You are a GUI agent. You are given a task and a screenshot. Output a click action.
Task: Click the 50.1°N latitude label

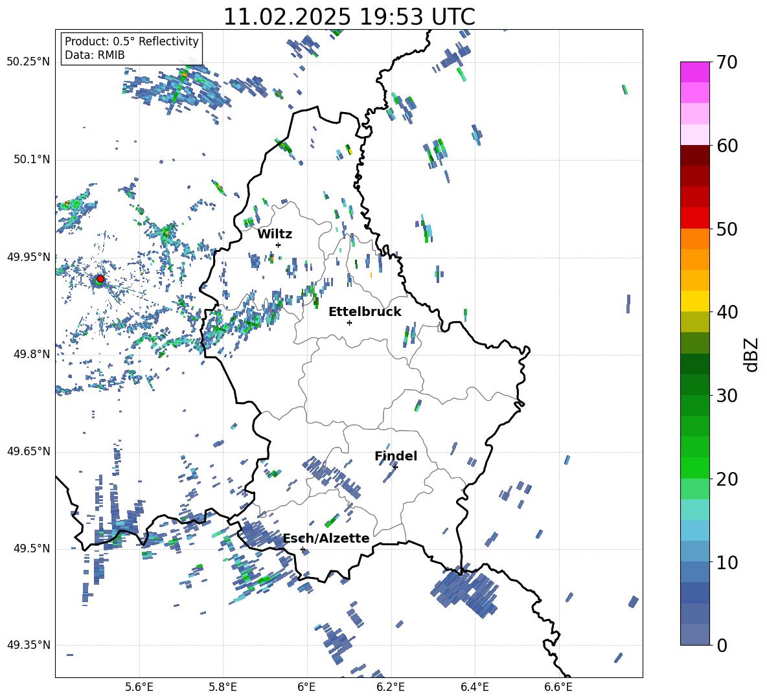(x=31, y=160)
